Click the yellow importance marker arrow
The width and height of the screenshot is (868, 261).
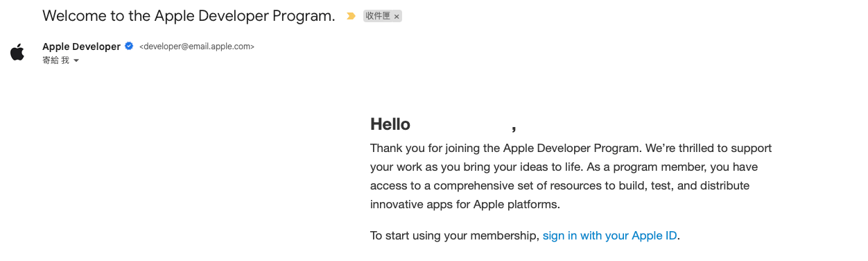351,16
